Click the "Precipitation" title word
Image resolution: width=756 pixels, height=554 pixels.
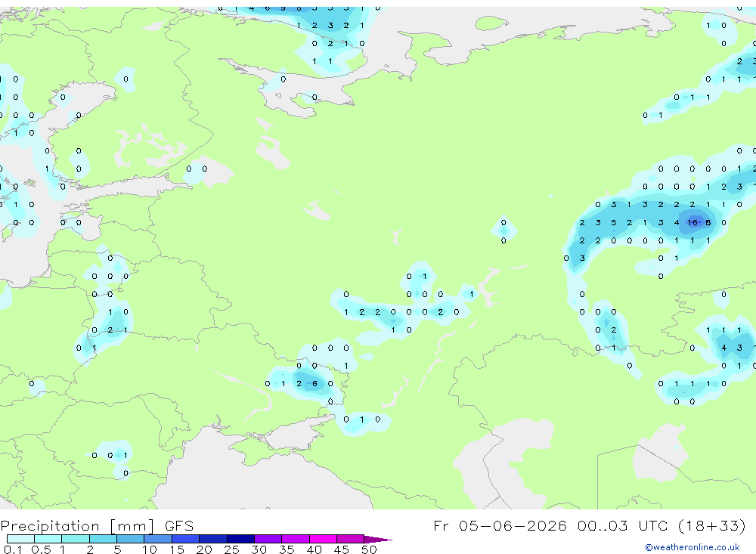tap(50, 525)
